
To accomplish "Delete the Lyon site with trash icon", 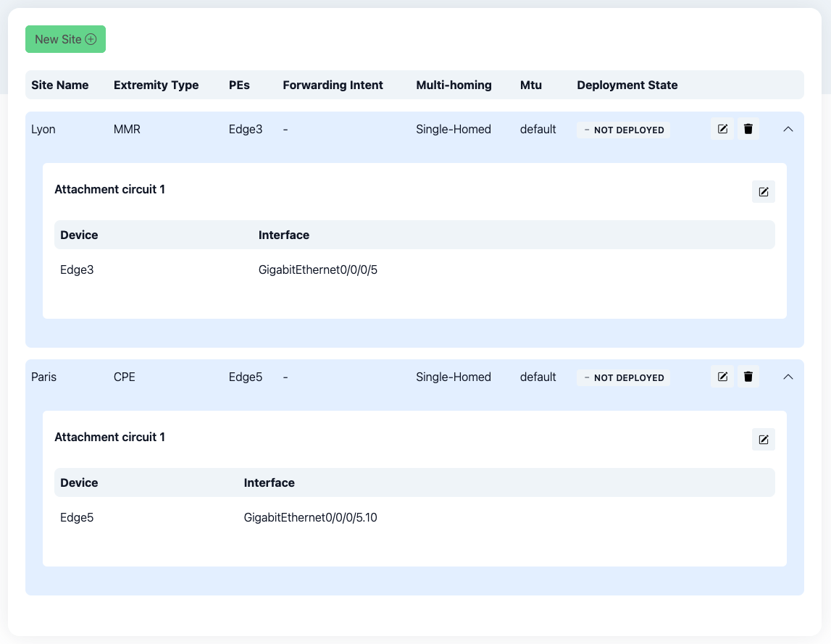I will click(x=748, y=129).
